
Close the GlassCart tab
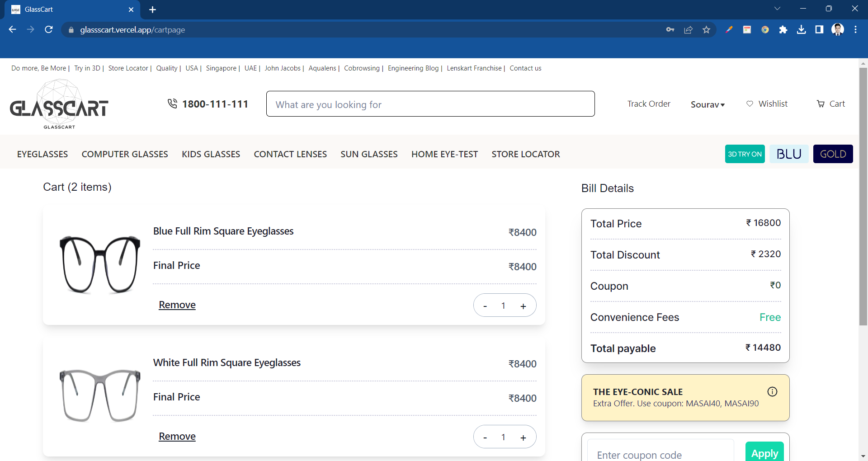[x=131, y=9]
